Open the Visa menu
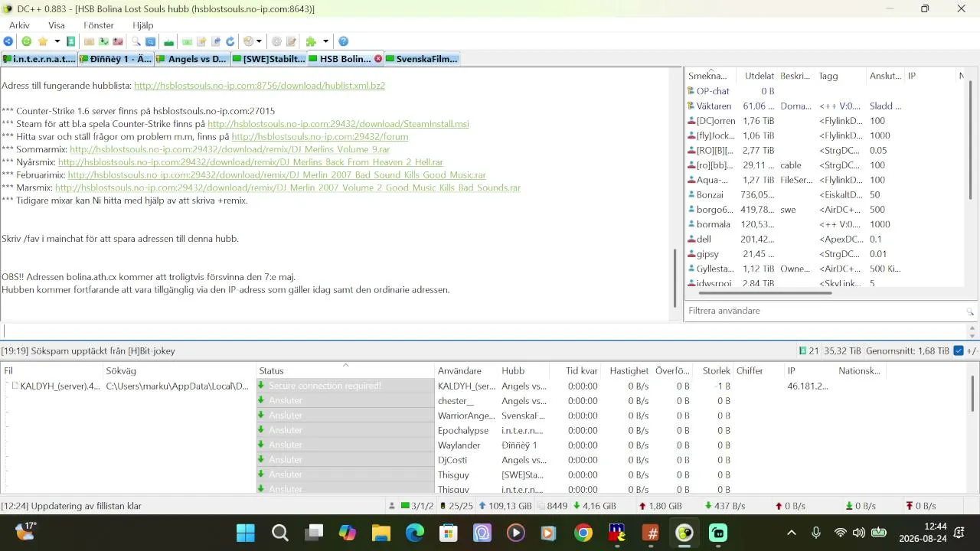The image size is (980, 551). click(x=57, y=25)
